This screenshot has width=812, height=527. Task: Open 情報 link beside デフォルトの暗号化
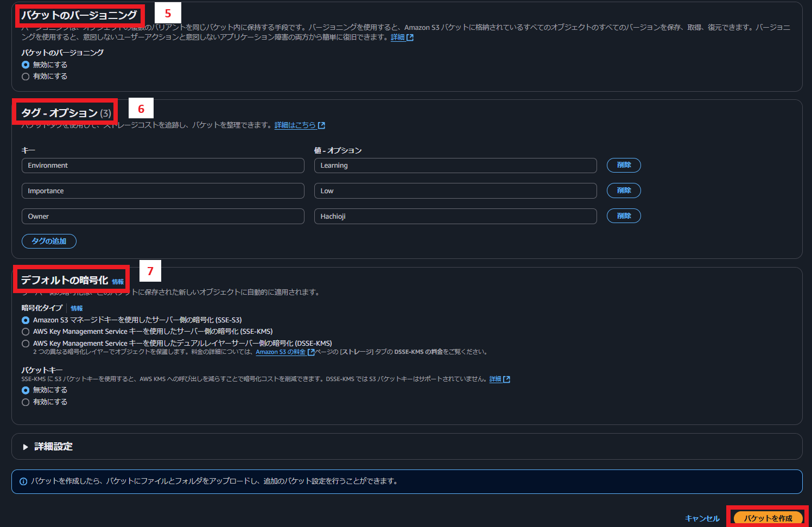tap(118, 282)
